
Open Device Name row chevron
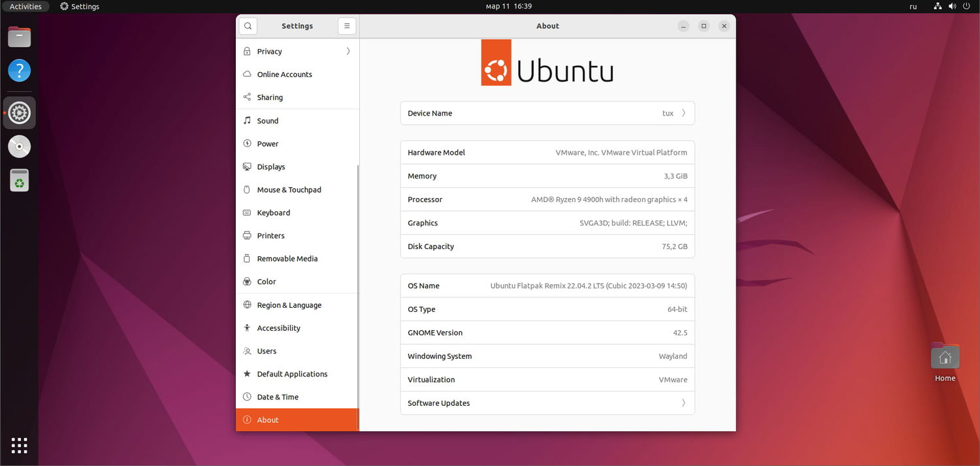click(x=683, y=113)
